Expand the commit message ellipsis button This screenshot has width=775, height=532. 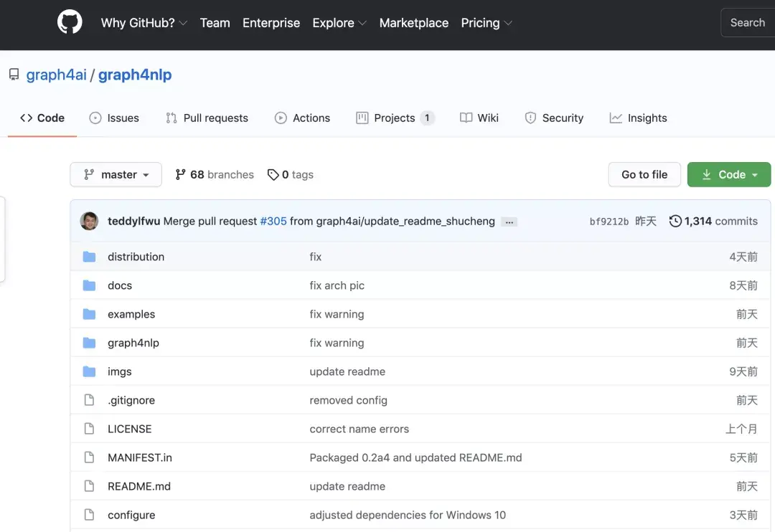(x=509, y=222)
